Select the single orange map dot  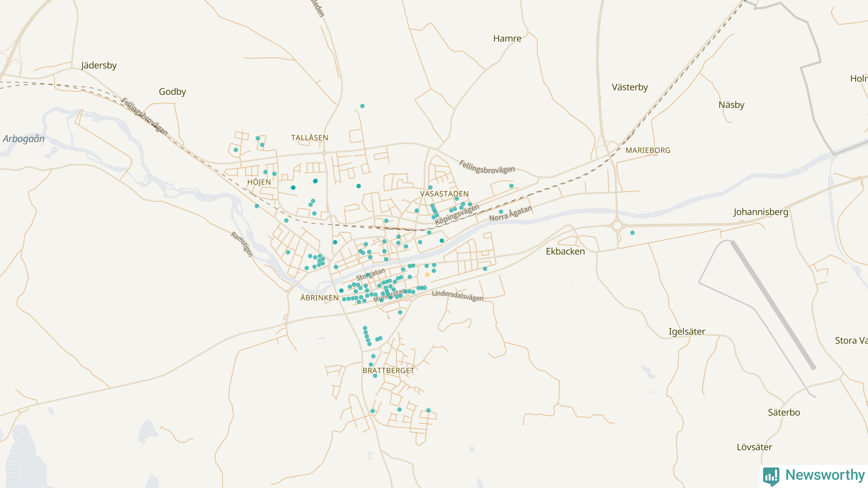(427, 275)
